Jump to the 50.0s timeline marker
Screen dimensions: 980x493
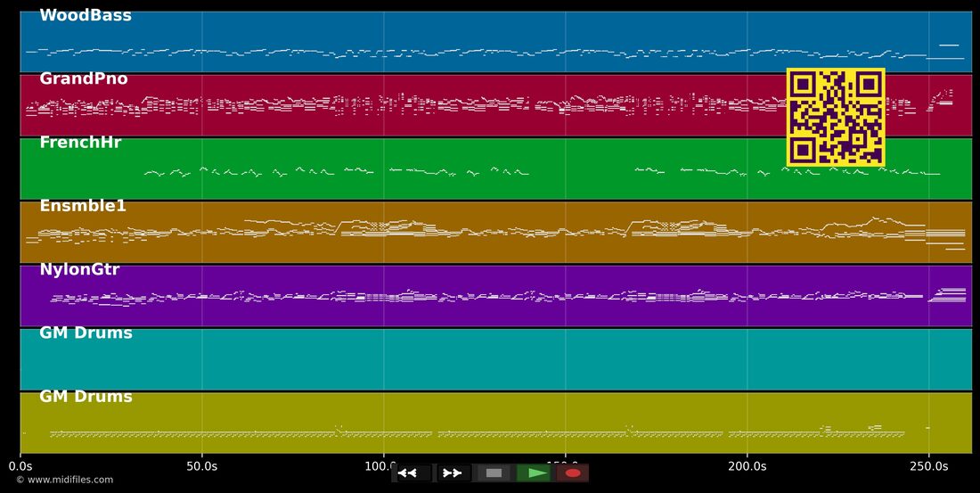[202, 466]
